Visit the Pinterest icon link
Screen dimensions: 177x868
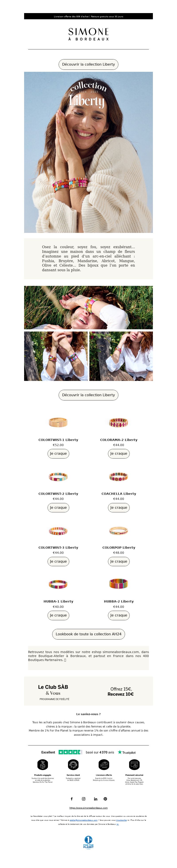click(105, 799)
